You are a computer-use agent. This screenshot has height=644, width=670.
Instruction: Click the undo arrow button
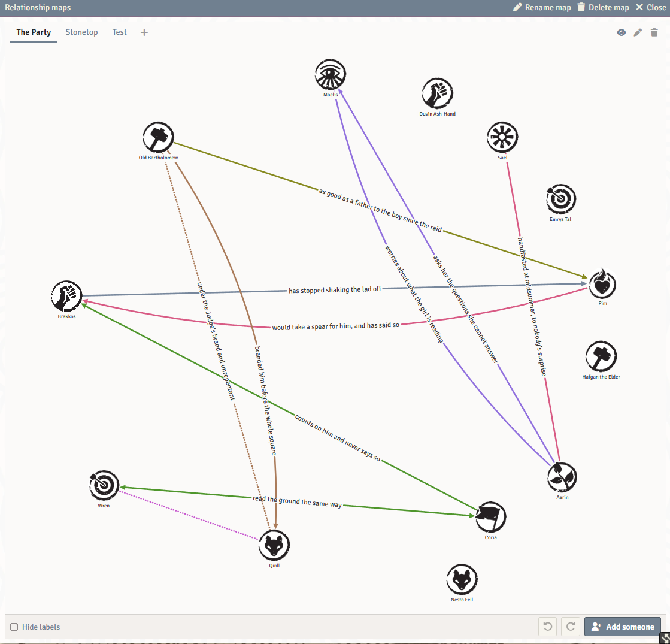(548, 627)
